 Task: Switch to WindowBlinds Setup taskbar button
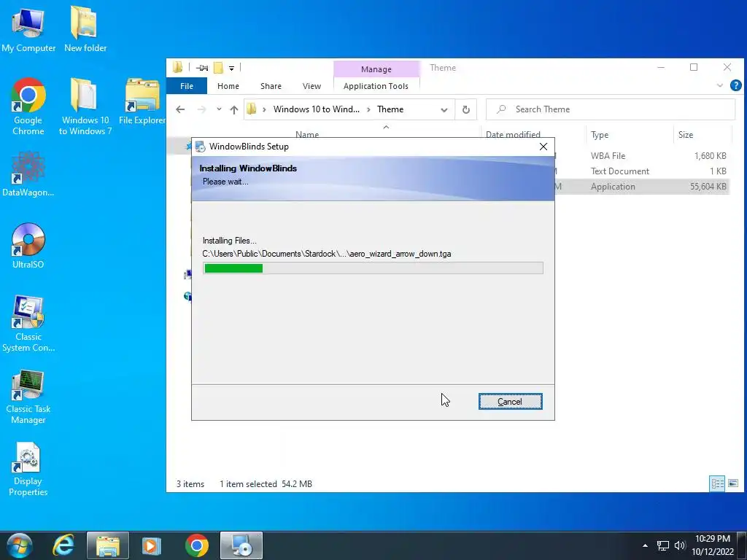pyautogui.click(x=241, y=545)
